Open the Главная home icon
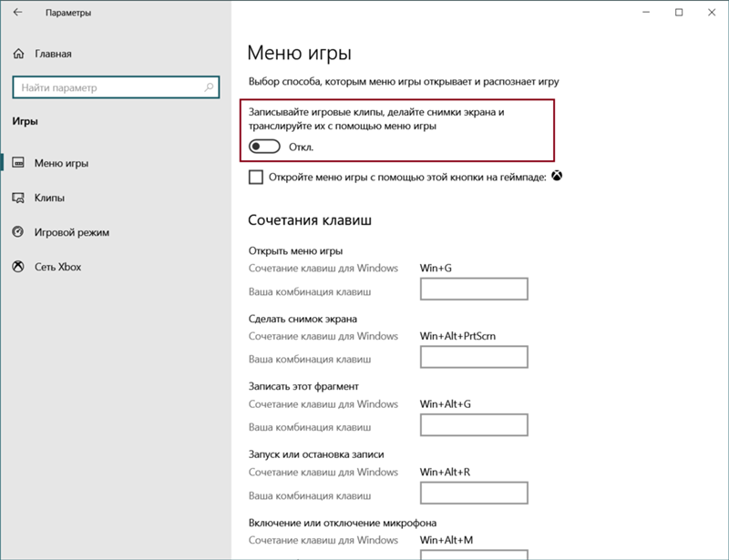Screen dimensions: 729x560 pos(18,54)
